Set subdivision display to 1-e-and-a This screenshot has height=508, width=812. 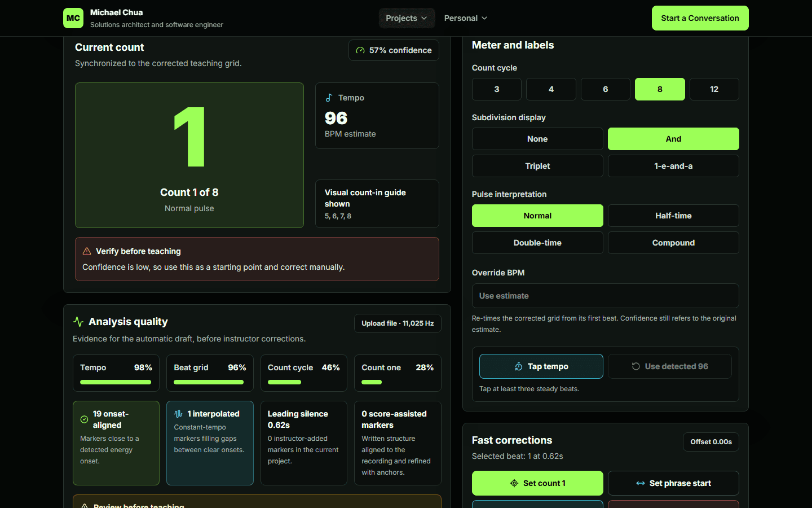(673, 166)
